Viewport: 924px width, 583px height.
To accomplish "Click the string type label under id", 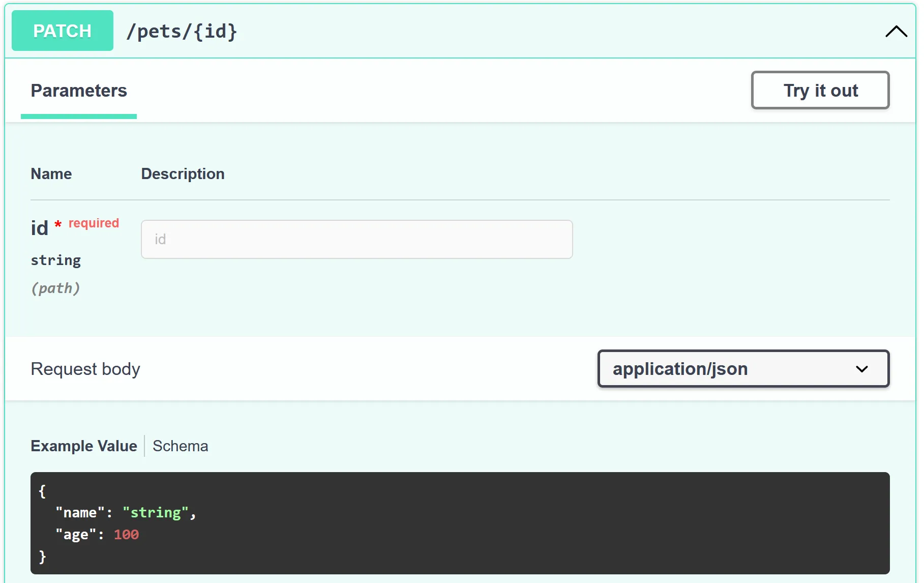I will 56,260.
